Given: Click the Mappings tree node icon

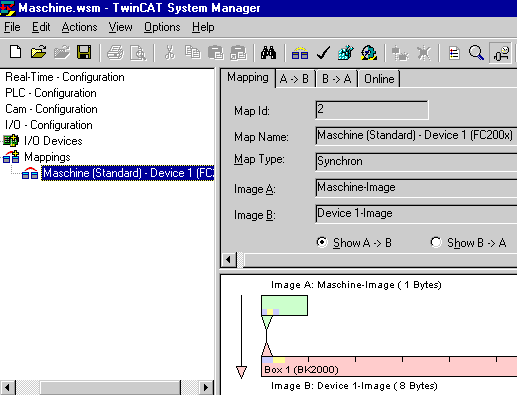Looking at the screenshot, I should point(11,157).
